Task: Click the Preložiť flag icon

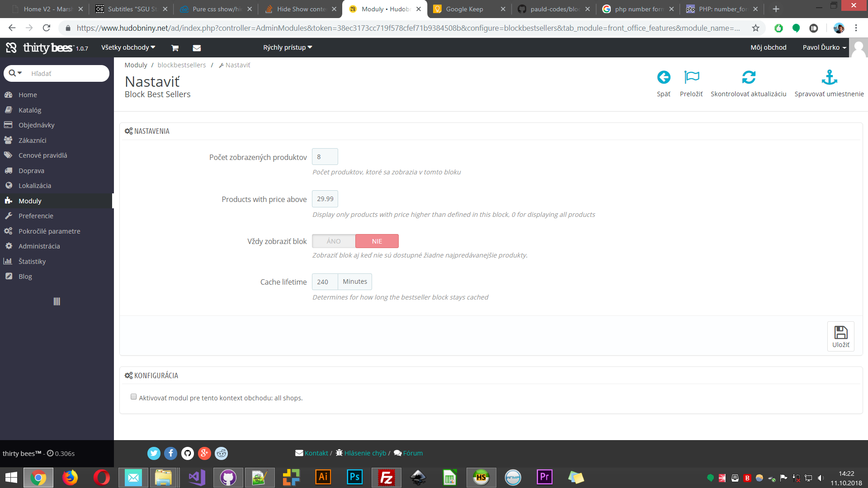Action: tap(691, 78)
